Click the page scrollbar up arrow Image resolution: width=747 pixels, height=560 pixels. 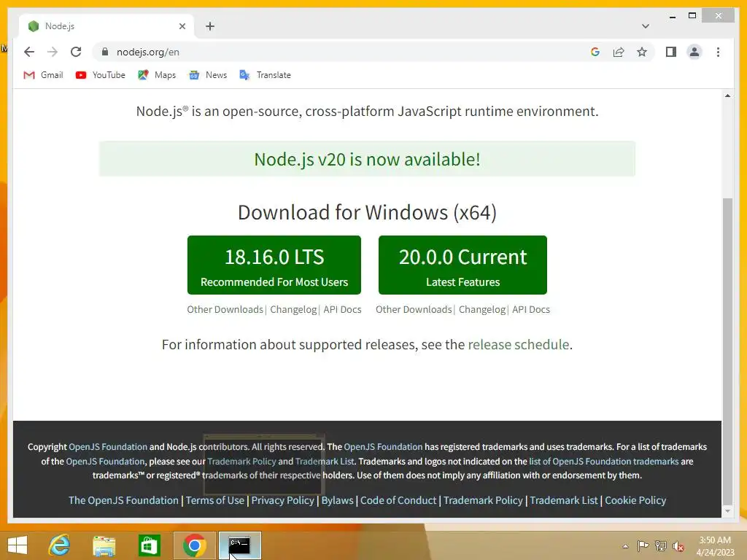(727, 96)
